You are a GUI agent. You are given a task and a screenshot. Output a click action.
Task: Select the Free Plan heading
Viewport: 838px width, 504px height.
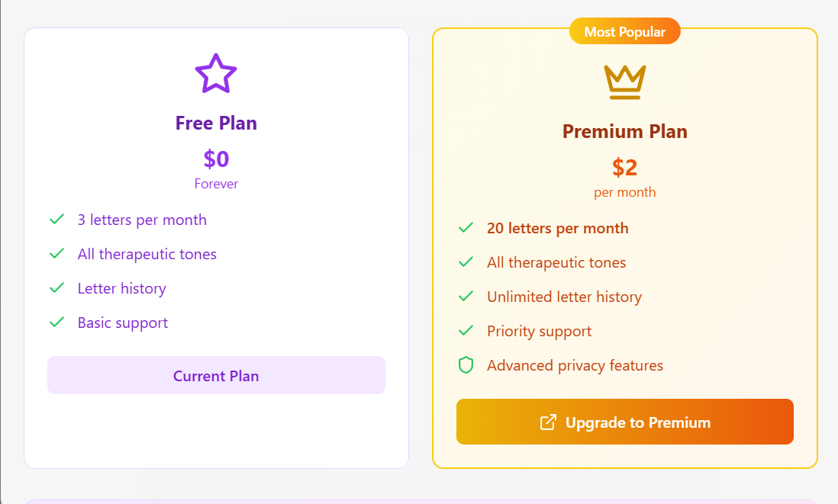[216, 123]
